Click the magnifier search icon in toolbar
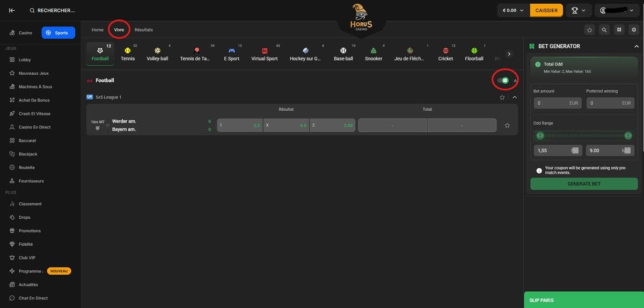Screen dimensions: 644x308 pyautogui.click(x=604, y=30)
